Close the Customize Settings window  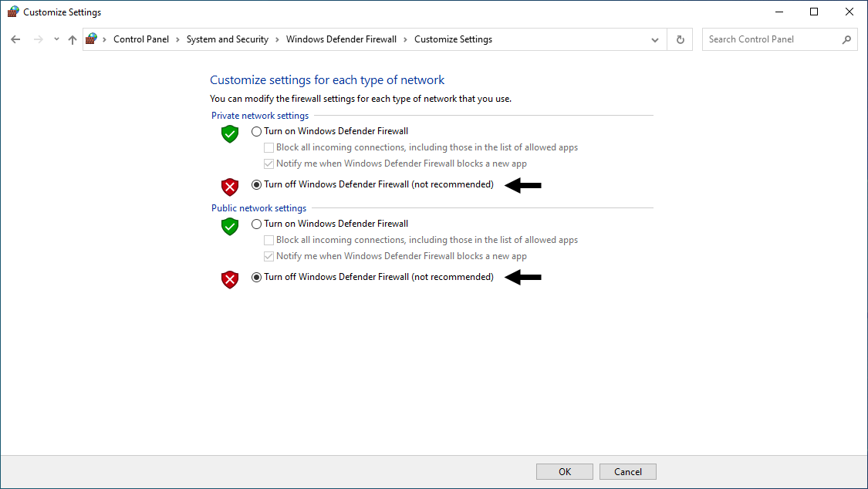point(849,12)
